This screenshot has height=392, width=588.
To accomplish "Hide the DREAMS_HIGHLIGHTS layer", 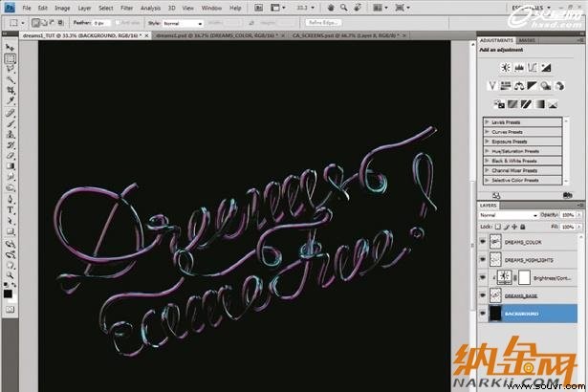I will click(483, 260).
